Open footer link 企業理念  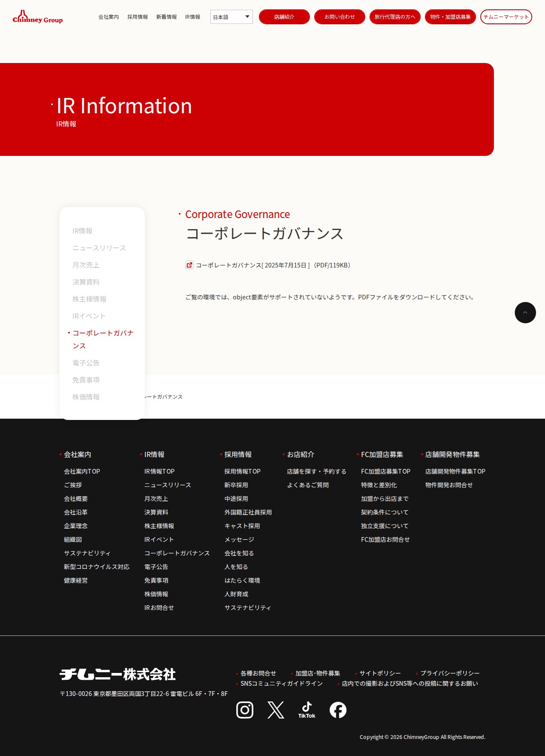pos(76,526)
